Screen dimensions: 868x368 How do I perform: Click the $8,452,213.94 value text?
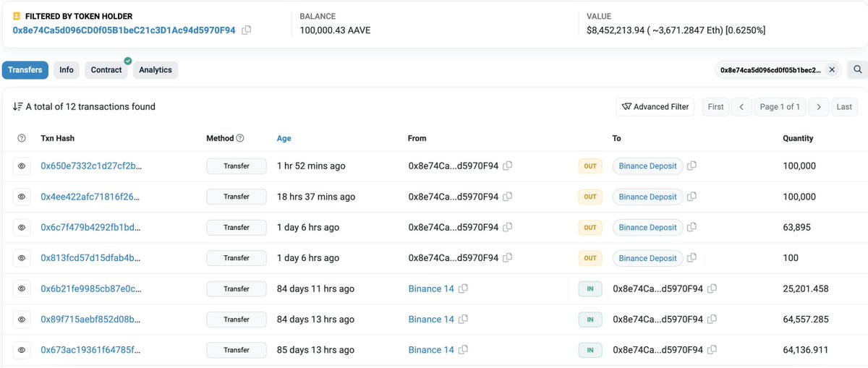click(x=676, y=30)
